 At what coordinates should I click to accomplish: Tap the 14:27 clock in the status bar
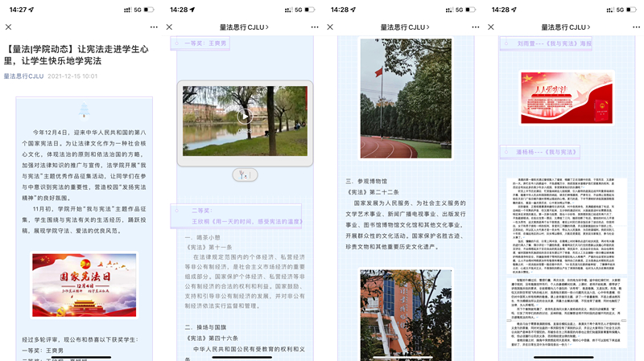(x=18, y=10)
